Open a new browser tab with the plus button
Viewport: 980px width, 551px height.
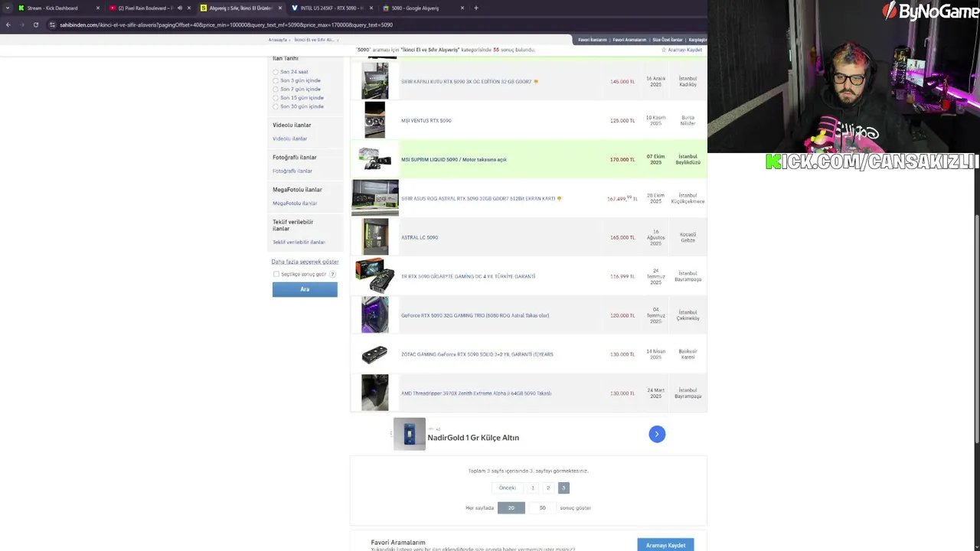(x=475, y=8)
